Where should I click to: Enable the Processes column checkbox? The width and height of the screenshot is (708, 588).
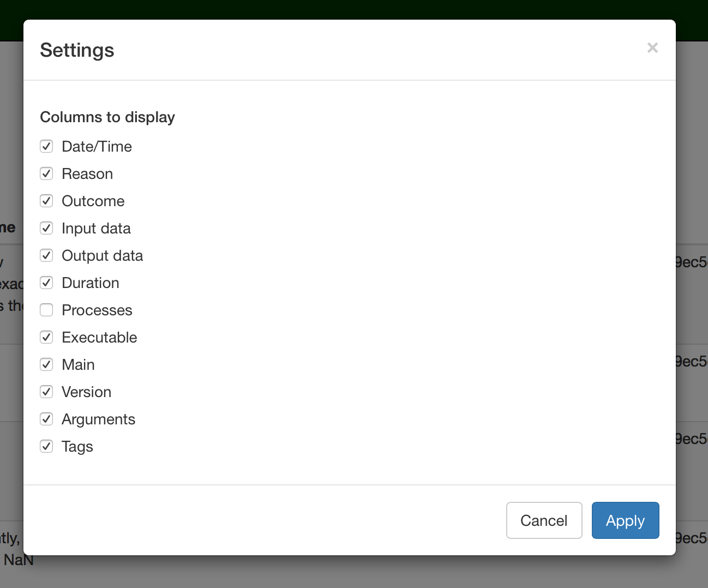coord(46,310)
